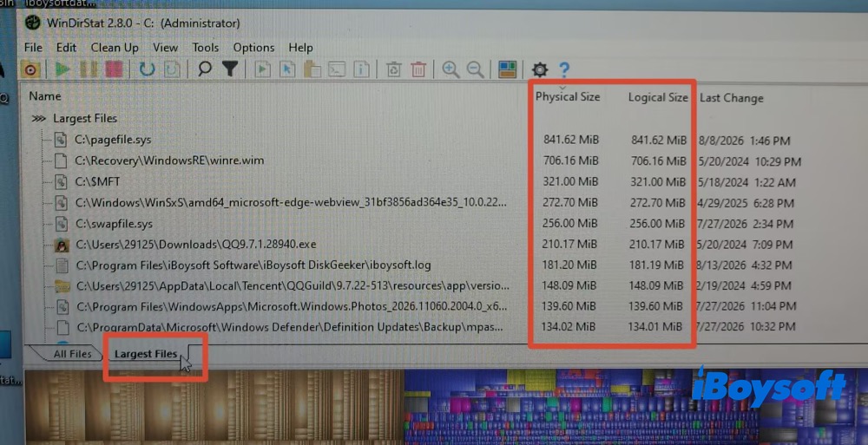
Task: Open the Edit menu
Action: point(67,48)
